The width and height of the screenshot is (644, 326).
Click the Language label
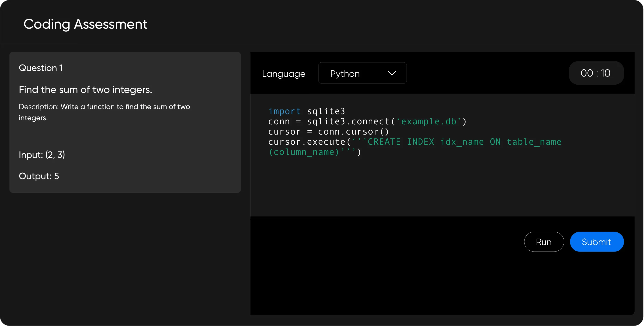point(283,73)
